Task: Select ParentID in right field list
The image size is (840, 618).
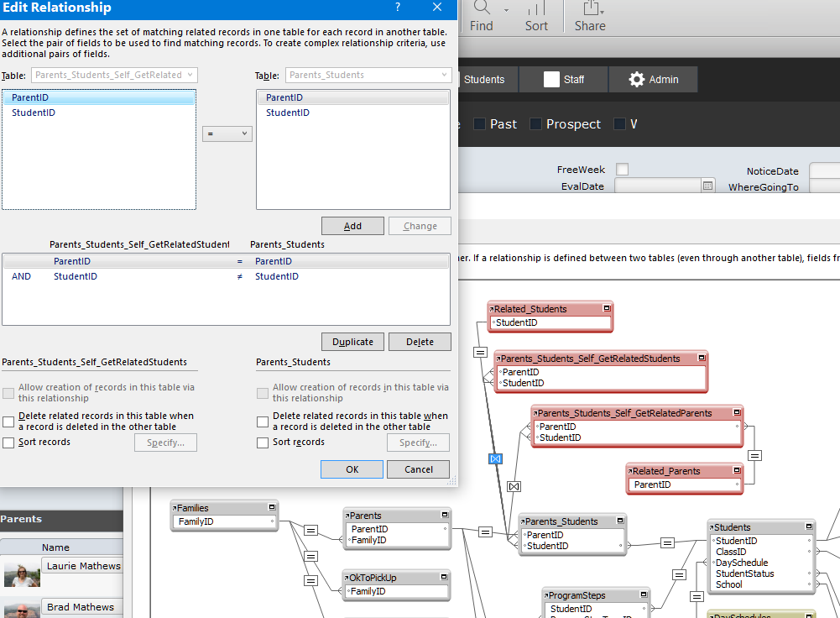Action: (353, 97)
